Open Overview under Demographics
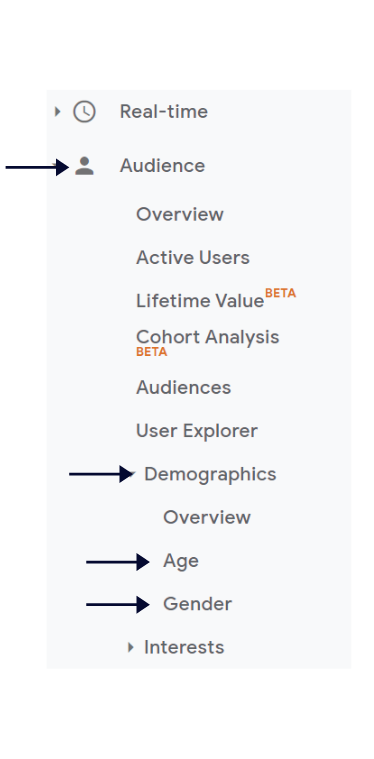 [x=207, y=517]
